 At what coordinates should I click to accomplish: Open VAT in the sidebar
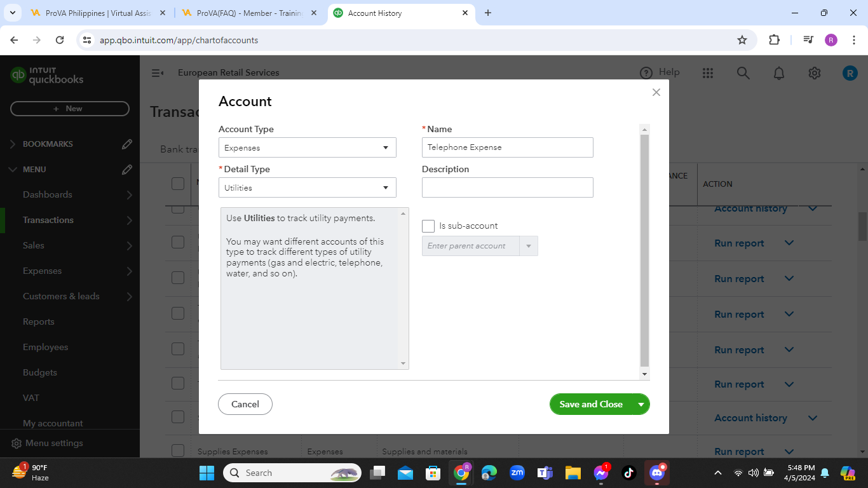click(x=31, y=398)
